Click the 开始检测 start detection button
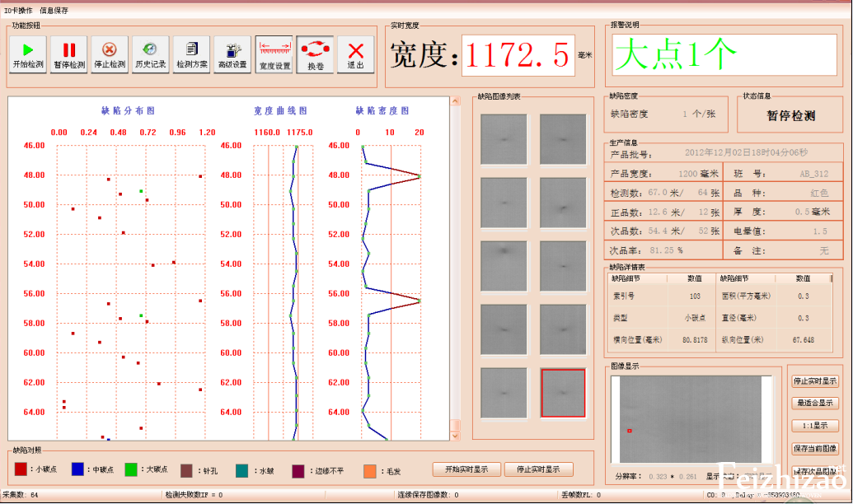The image size is (853, 504). (x=28, y=54)
